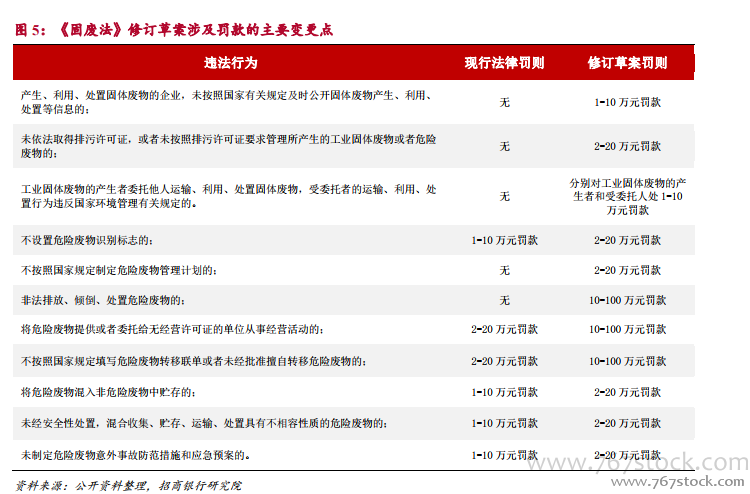This screenshot has width=750, height=494.
Task: Click the text starting '未经安全性处置，混合收集'
Action: pos(204,423)
